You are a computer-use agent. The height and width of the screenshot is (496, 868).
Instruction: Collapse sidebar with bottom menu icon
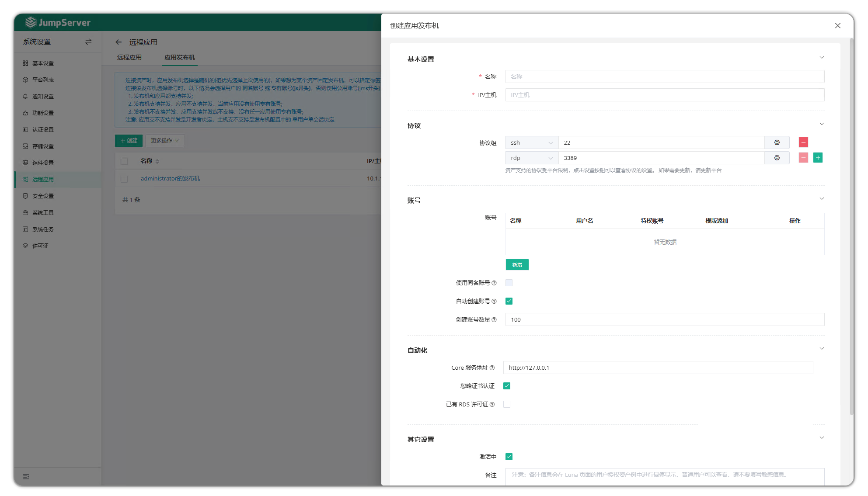26,476
